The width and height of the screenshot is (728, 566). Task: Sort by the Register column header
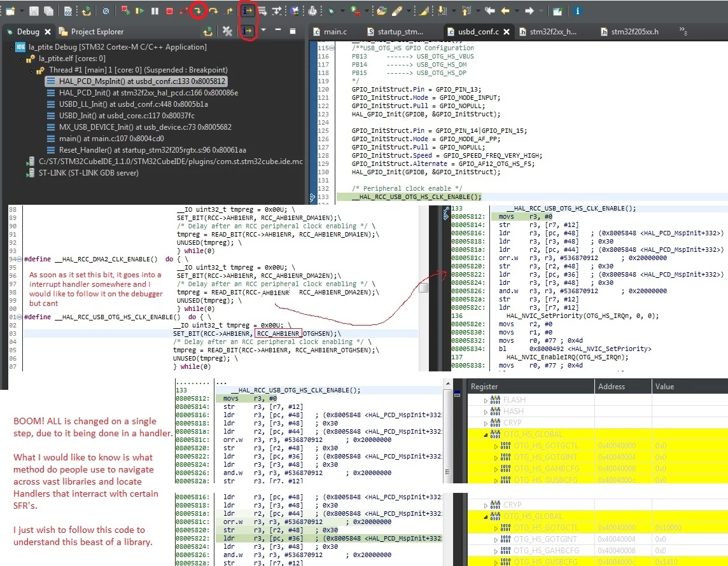click(x=531, y=387)
